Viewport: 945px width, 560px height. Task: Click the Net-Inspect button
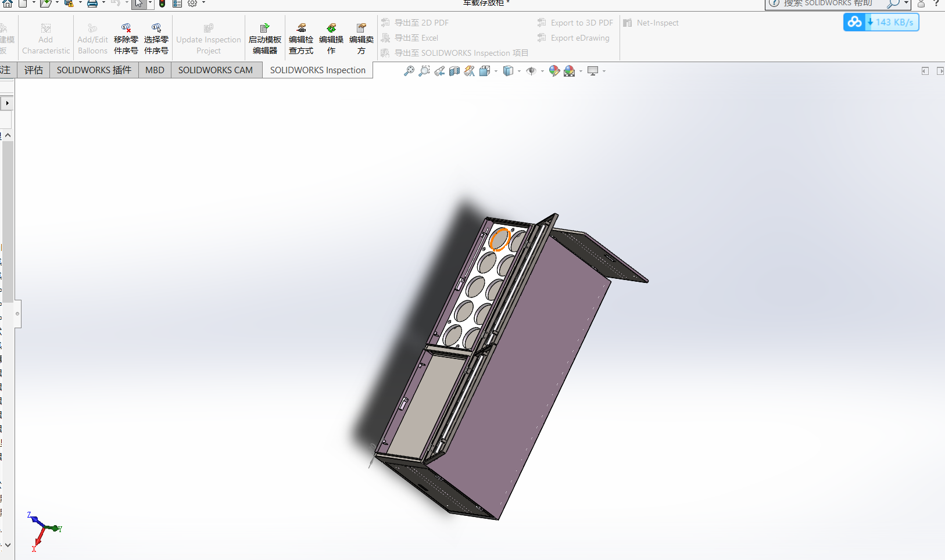coord(651,23)
